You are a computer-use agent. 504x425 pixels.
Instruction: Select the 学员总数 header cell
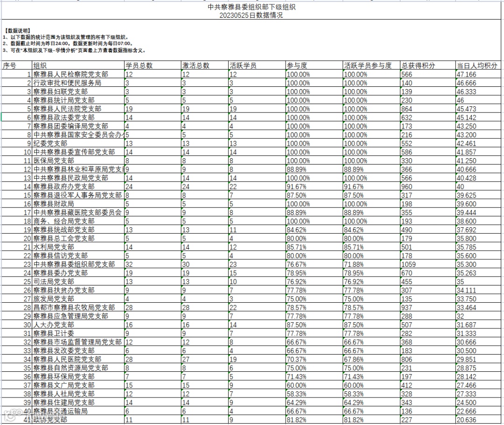click(x=153, y=65)
